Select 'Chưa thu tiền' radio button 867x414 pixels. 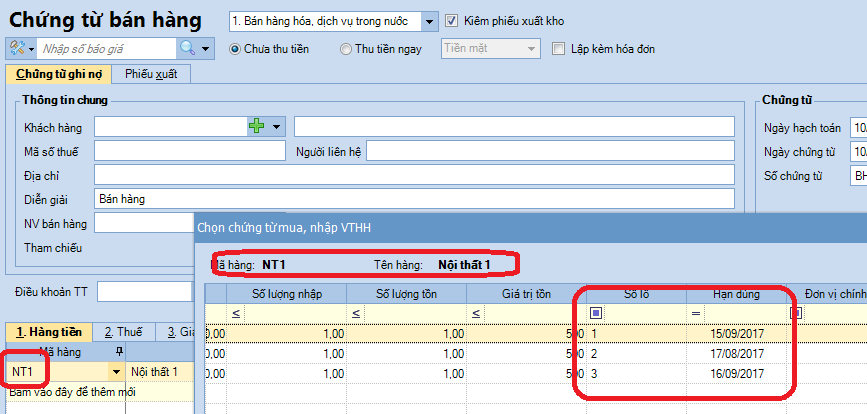(x=235, y=49)
